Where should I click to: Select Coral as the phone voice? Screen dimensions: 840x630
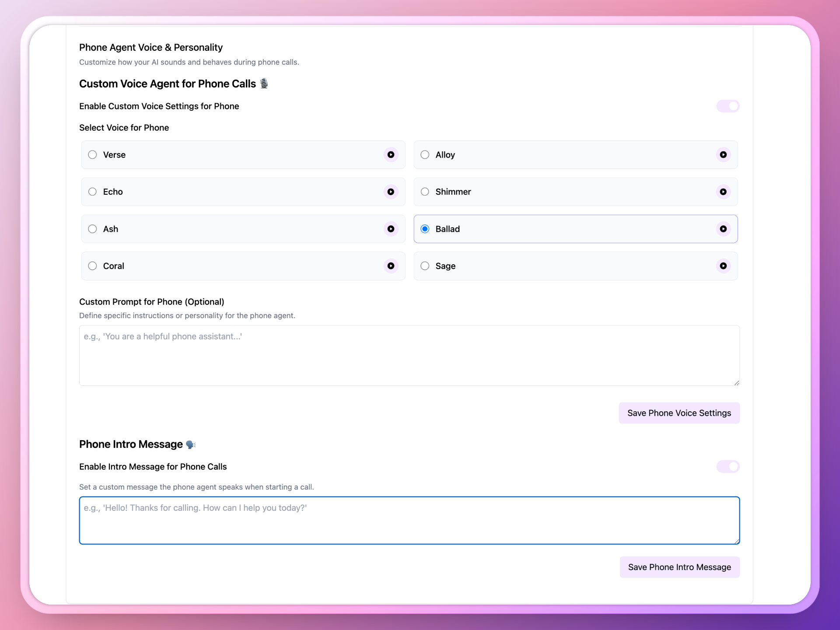click(x=92, y=266)
